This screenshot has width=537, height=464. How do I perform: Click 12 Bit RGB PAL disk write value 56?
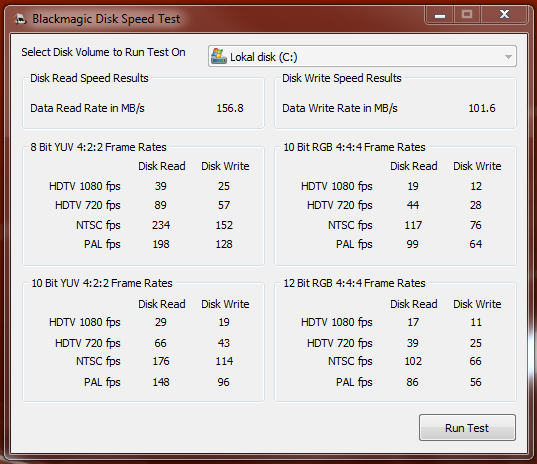(476, 382)
